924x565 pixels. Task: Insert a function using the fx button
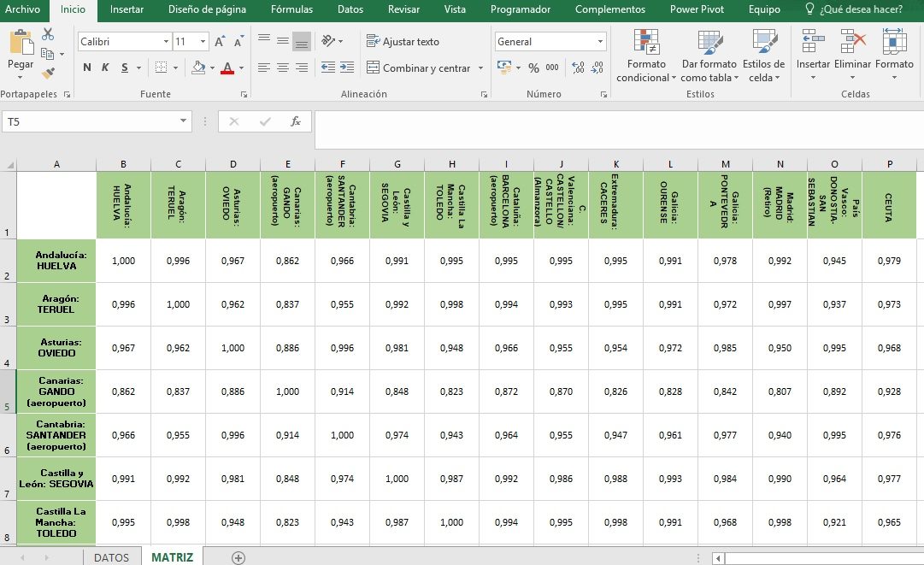[x=297, y=121]
